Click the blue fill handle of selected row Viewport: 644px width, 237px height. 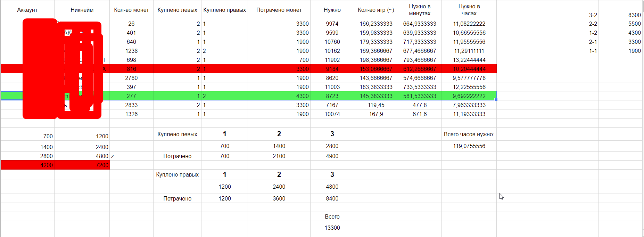pyautogui.click(x=496, y=100)
